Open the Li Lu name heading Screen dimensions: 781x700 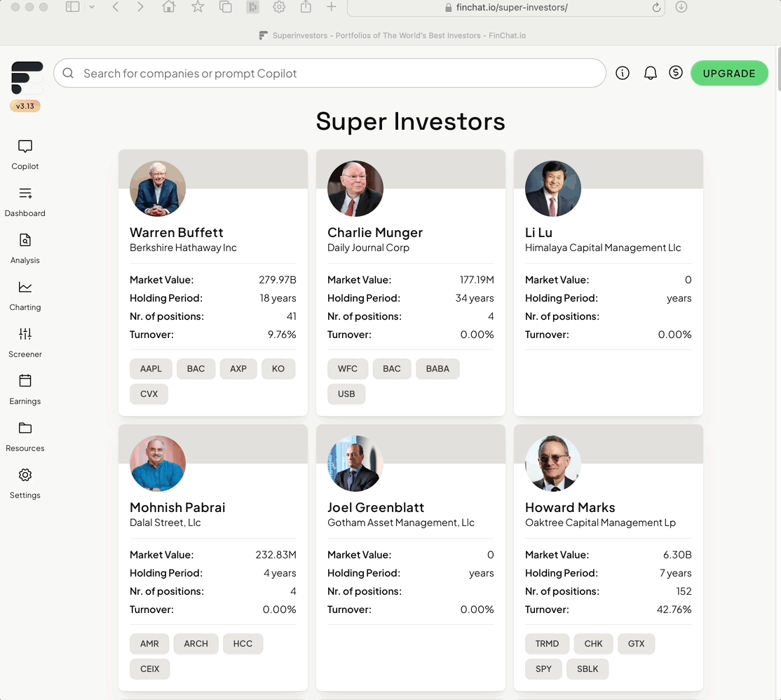pos(538,233)
